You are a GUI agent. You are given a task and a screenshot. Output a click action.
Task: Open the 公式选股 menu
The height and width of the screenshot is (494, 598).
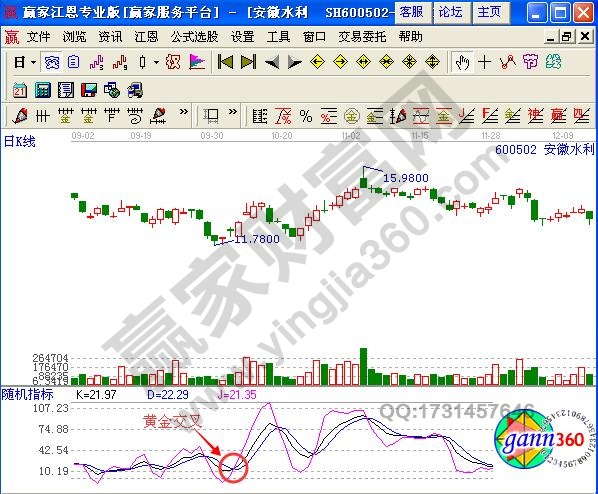[x=195, y=37]
